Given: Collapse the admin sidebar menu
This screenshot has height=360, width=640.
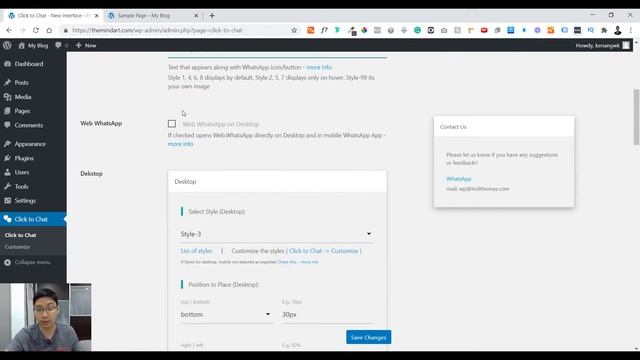Looking at the screenshot, I should coord(27,262).
